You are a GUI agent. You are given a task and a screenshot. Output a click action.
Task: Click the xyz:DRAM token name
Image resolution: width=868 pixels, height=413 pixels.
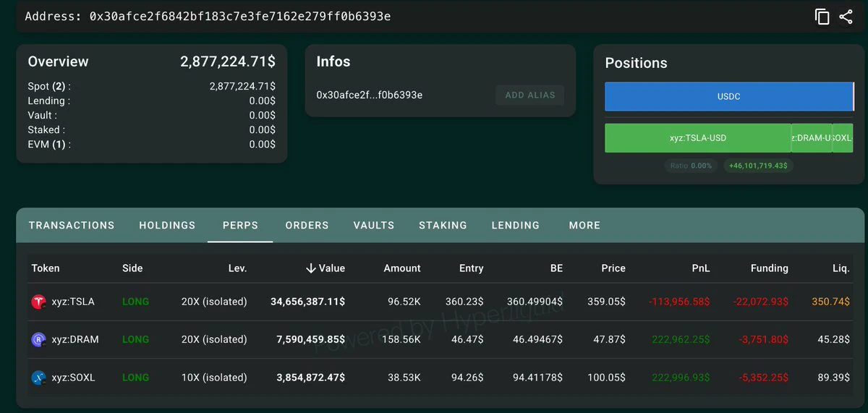pyautogui.click(x=75, y=339)
